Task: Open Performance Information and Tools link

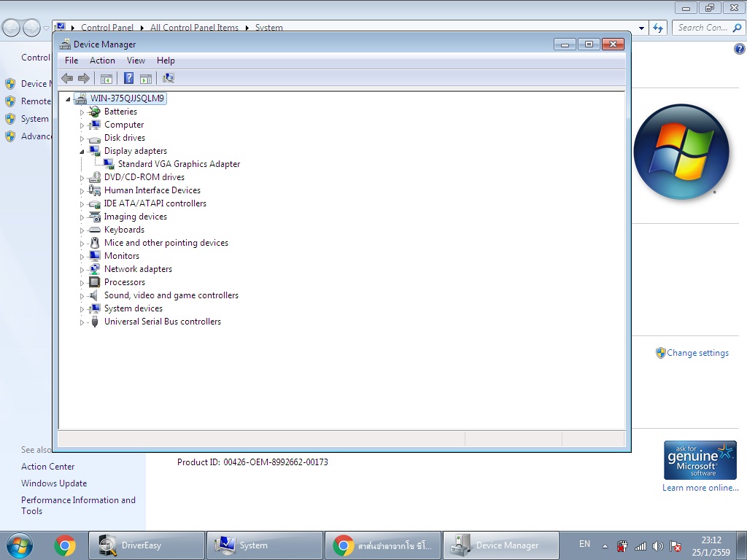Action: [x=78, y=505]
